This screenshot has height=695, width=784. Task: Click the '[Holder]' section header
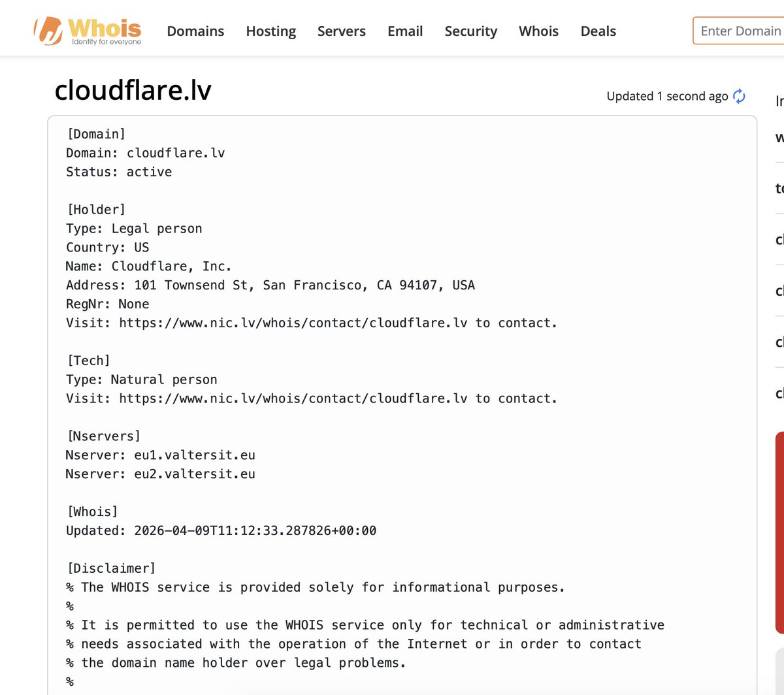click(96, 210)
